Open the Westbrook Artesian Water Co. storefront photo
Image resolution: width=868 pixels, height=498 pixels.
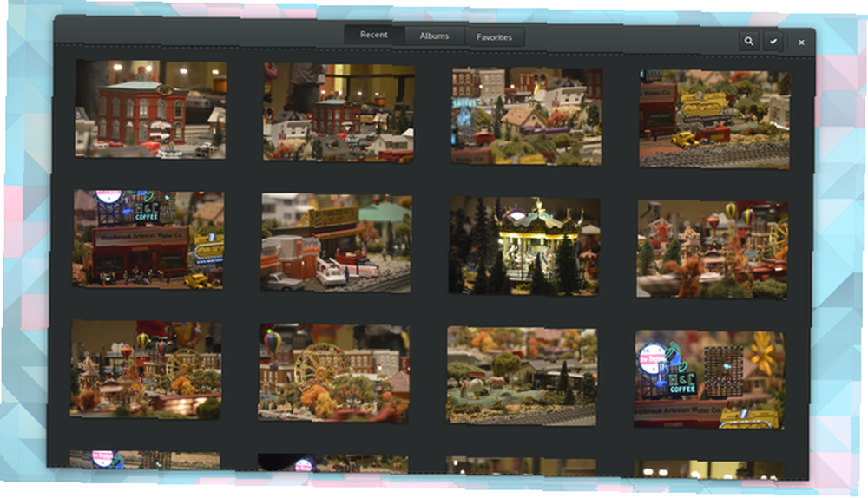(x=148, y=239)
